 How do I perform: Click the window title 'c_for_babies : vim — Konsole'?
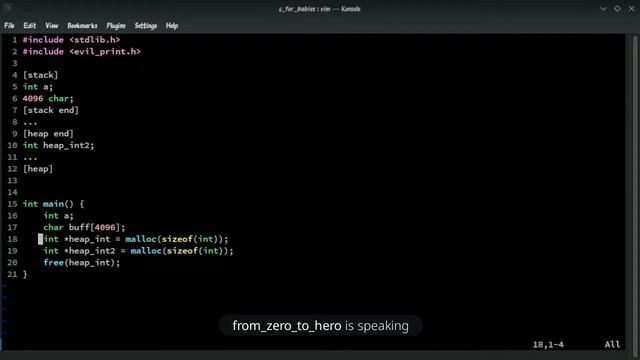coord(320,9)
